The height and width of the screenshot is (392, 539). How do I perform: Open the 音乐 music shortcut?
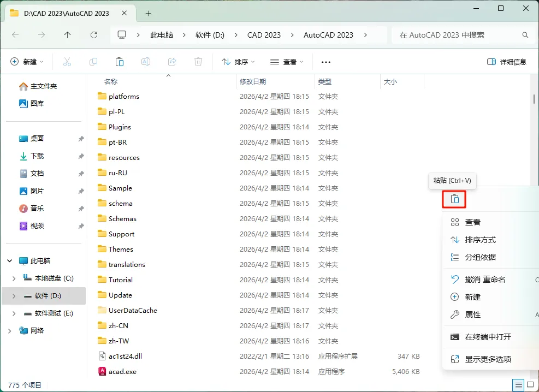click(31, 208)
